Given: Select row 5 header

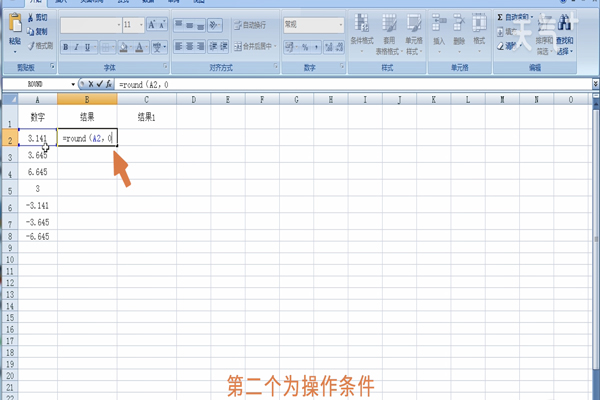Looking at the screenshot, I should (x=10, y=189).
